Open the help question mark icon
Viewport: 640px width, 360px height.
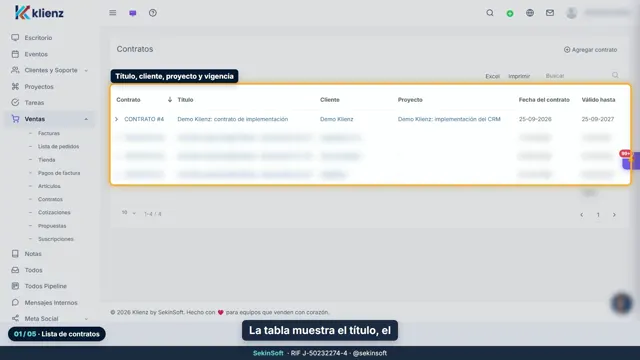pyautogui.click(x=153, y=13)
